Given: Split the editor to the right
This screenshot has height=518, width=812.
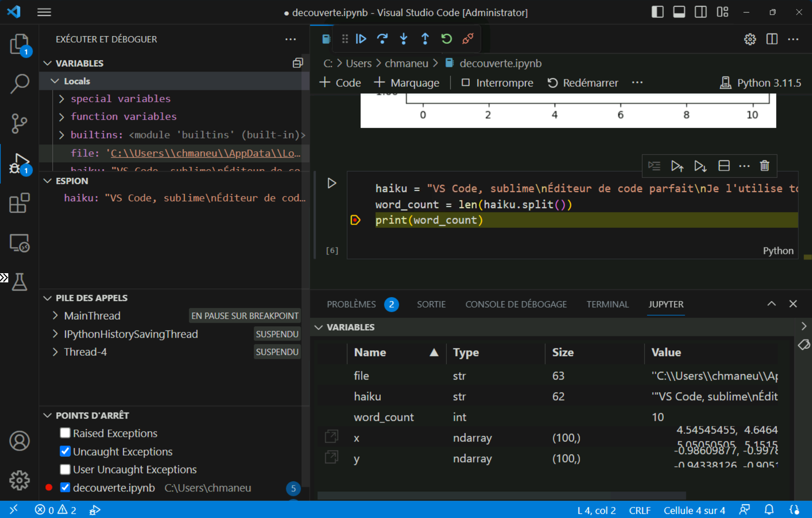Looking at the screenshot, I should (x=772, y=39).
